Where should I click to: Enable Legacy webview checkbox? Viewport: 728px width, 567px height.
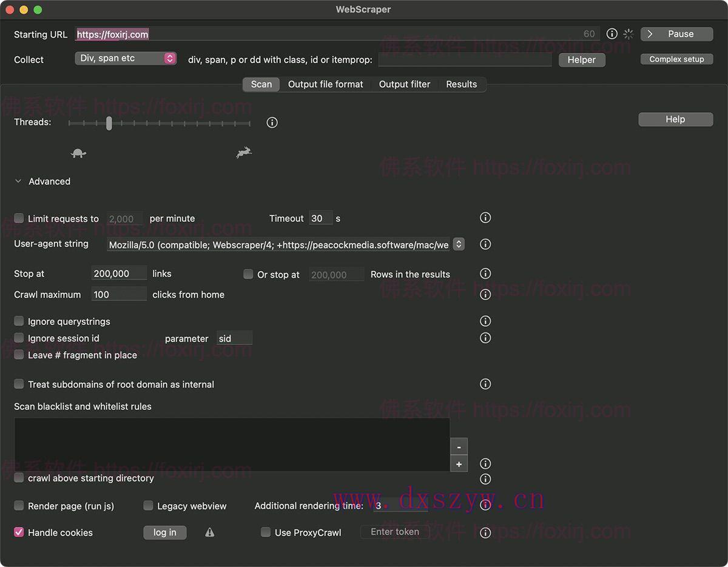(148, 505)
